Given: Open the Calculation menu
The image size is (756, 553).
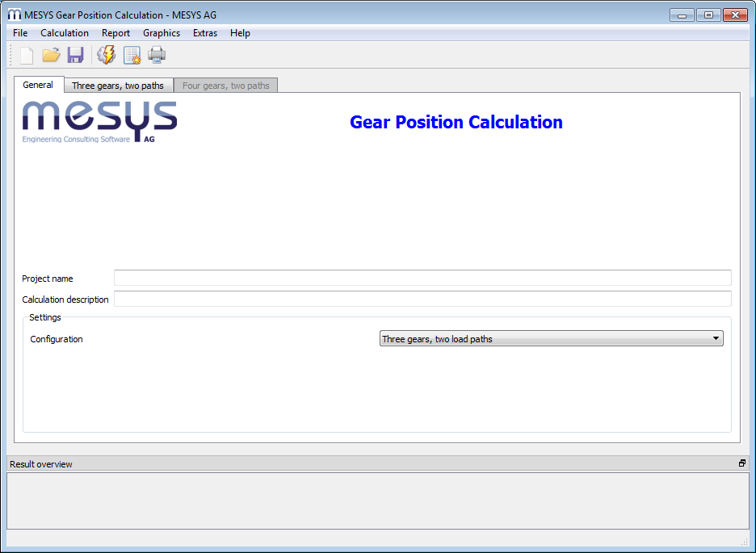Looking at the screenshot, I should (65, 33).
